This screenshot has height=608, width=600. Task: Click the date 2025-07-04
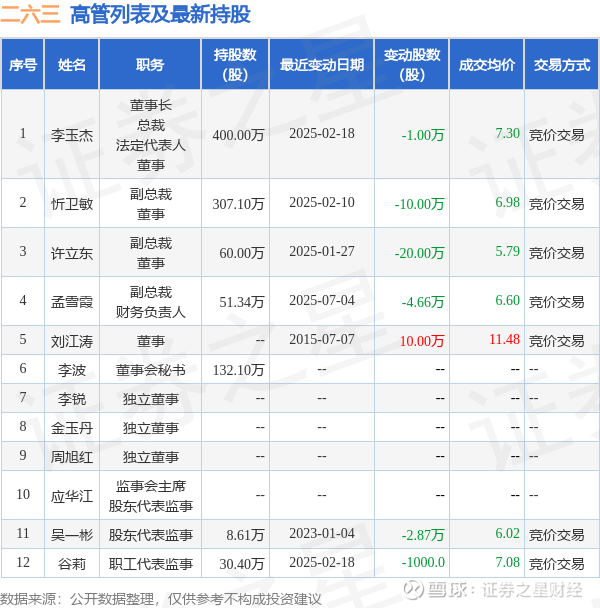(322, 301)
